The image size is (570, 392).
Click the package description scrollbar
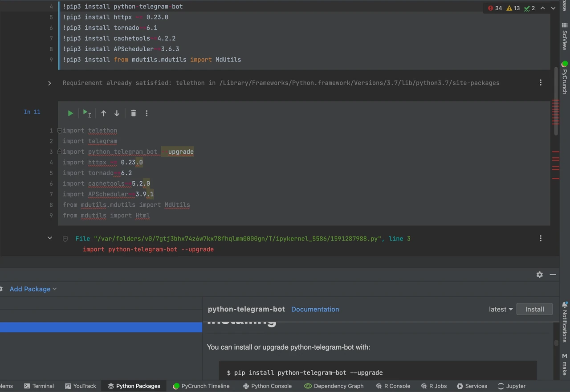(556, 343)
